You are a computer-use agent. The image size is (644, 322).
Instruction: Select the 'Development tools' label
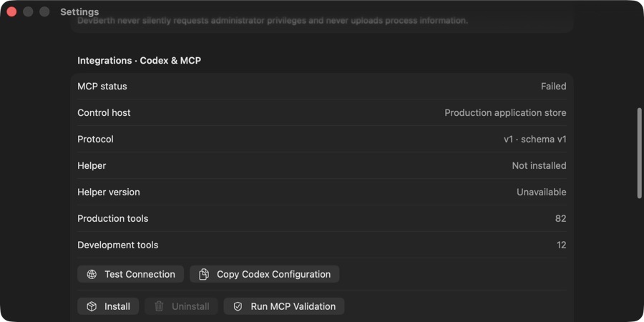point(118,245)
